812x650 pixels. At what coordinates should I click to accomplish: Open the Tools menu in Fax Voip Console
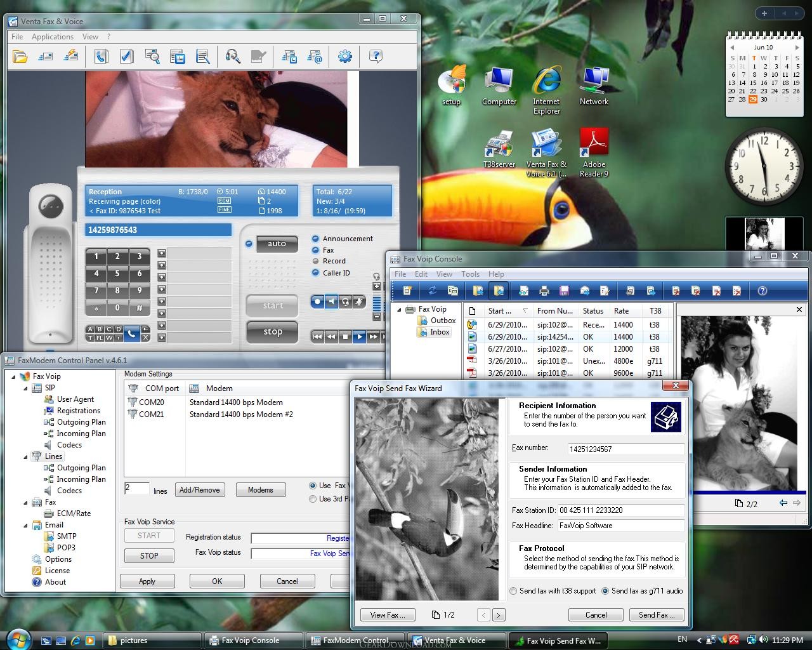click(470, 274)
